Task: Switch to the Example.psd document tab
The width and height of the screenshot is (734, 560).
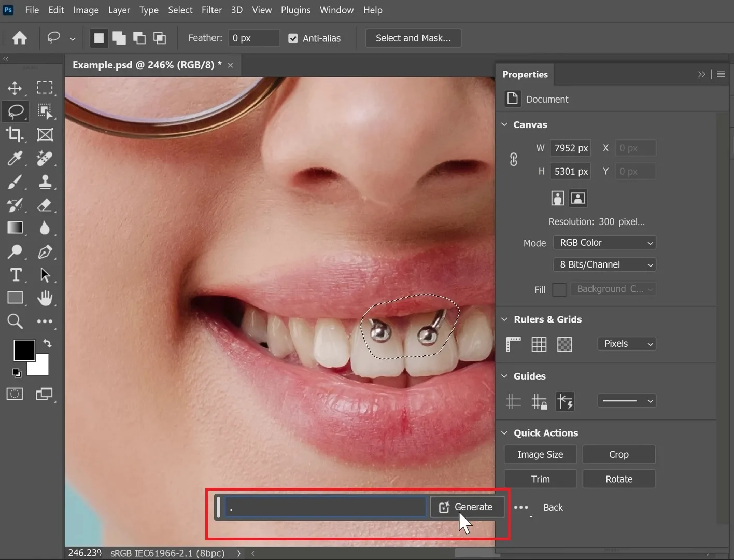Action: point(147,65)
